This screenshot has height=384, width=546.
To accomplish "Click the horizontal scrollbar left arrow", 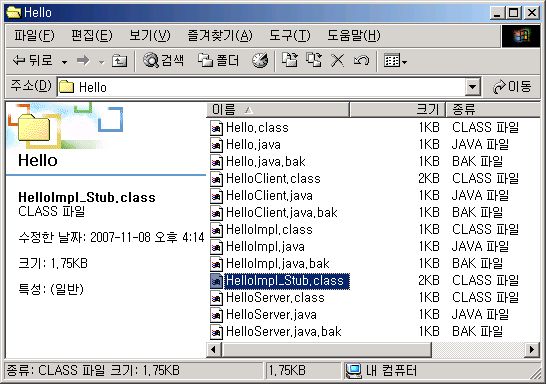I will [214, 350].
